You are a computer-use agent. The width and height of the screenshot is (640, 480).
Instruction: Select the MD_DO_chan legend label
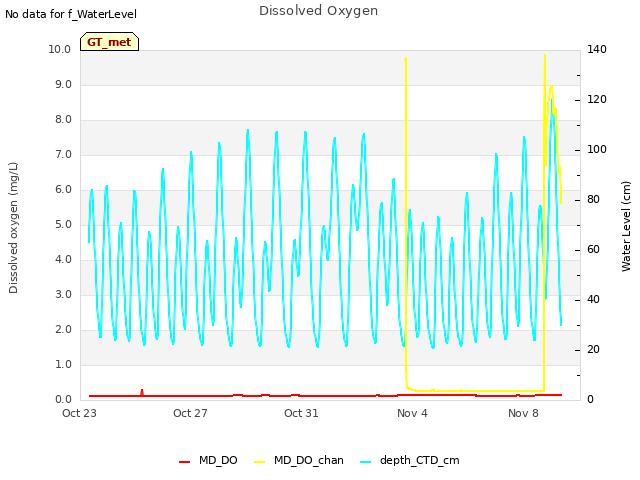tap(309, 460)
